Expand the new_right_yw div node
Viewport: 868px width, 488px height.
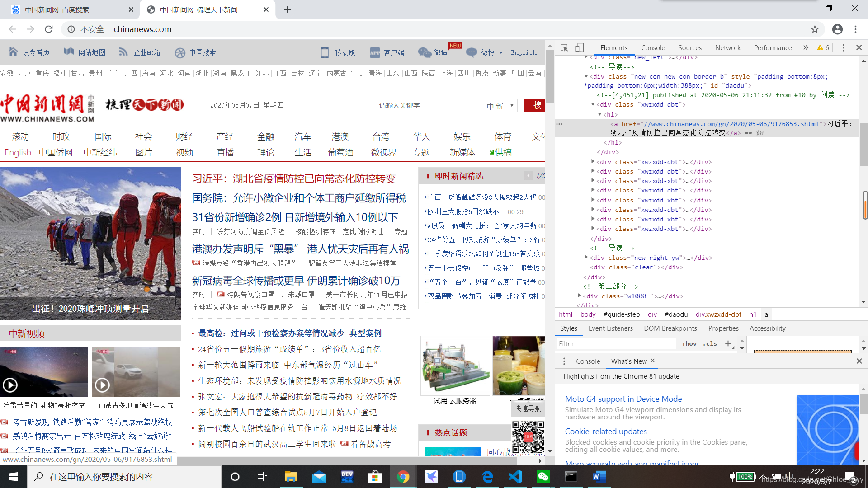[x=586, y=258]
